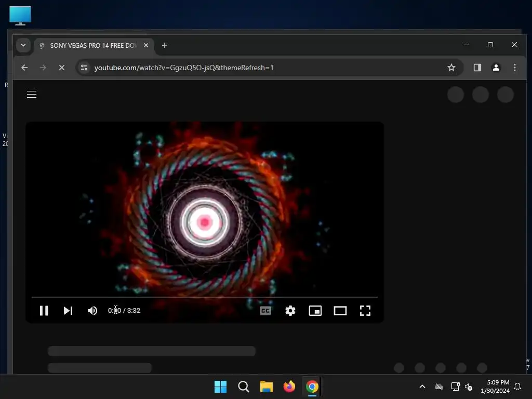Stop loading the page
Viewport: 532px width, 399px height.
(62, 68)
